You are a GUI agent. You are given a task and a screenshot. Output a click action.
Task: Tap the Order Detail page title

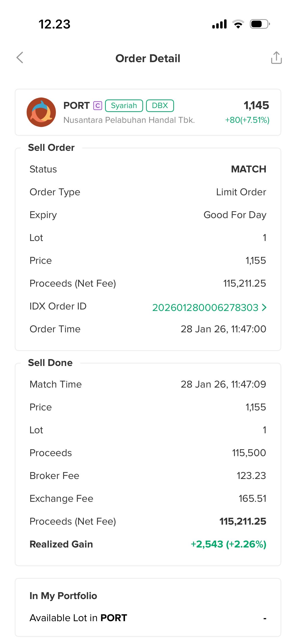coord(148,58)
